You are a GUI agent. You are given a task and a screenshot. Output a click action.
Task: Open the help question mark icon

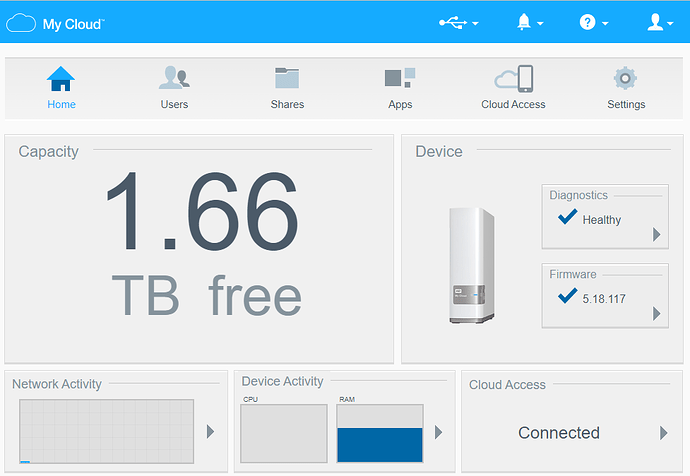[587, 22]
